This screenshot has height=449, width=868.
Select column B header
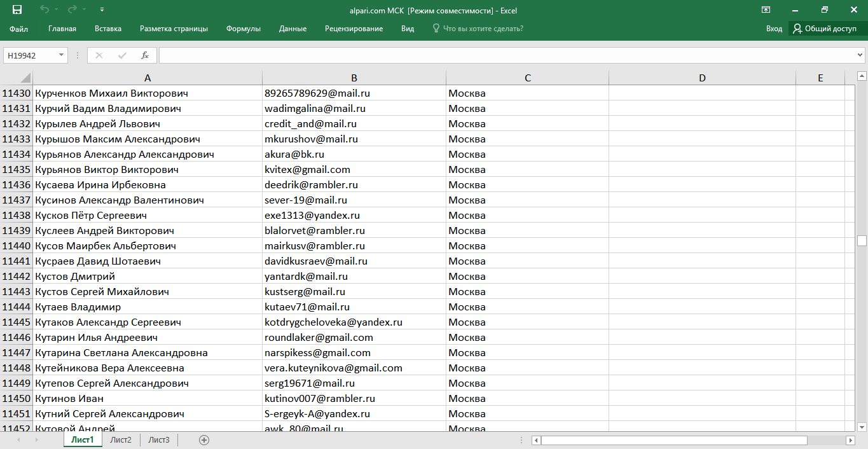pos(354,78)
